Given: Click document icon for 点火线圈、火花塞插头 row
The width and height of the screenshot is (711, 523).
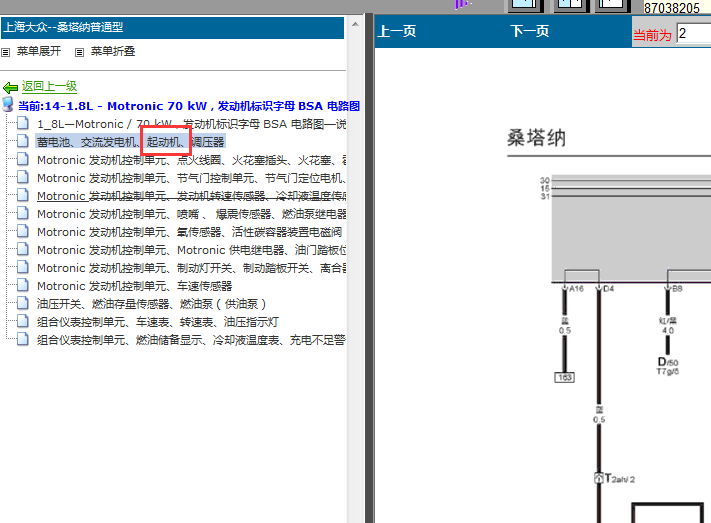Looking at the screenshot, I should coord(23,159).
